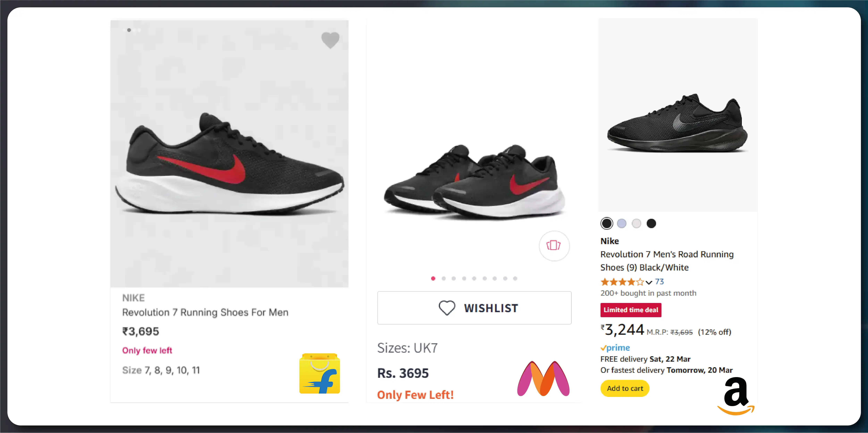
Task: Click the grey heart favorite icon on Flipkart card
Action: 330,40
